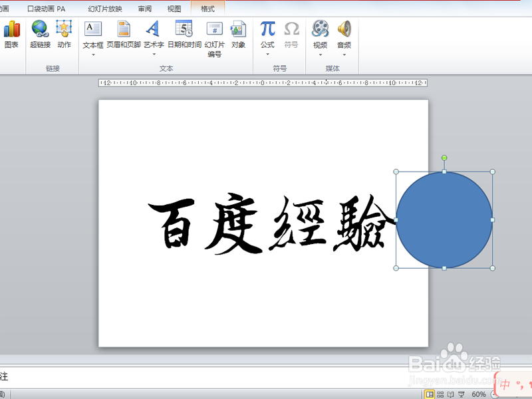Click the 超链接 hyperlink icon
The height and width of the screenshot is (399, 532).
(x=40, y=34)
